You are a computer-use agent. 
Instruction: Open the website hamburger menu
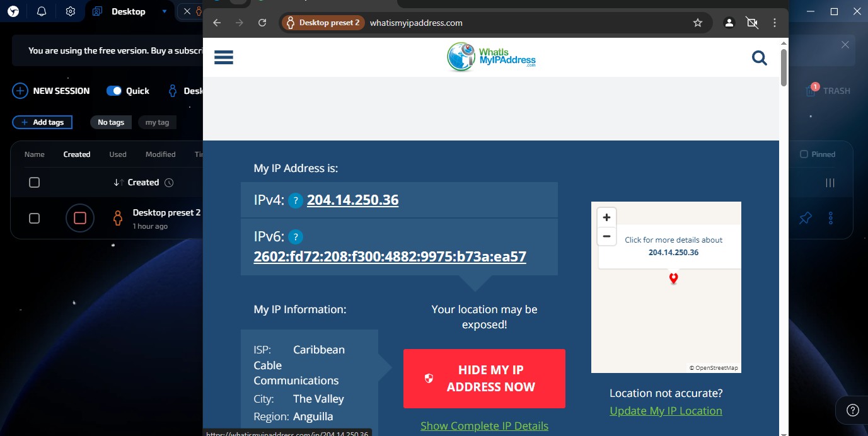point(224,57)
